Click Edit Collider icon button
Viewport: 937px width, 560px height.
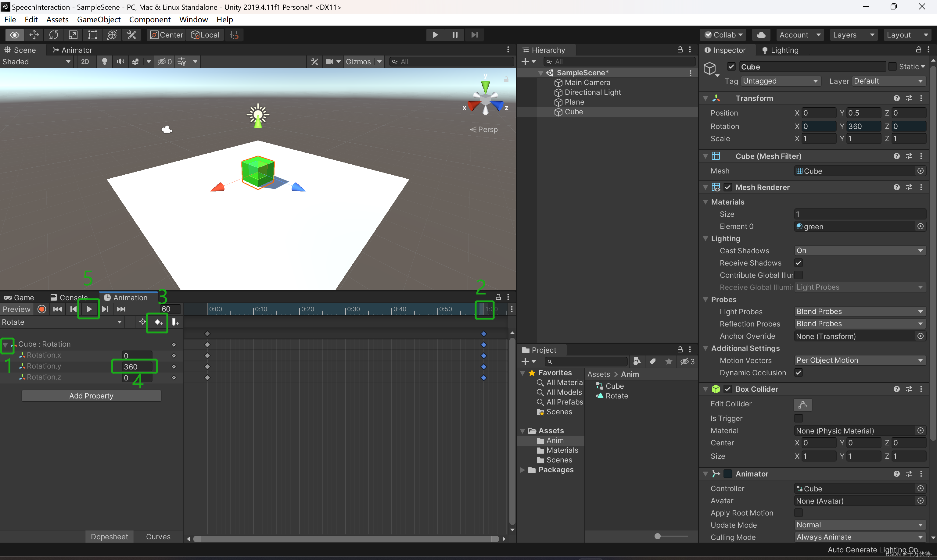coord(802,405)
